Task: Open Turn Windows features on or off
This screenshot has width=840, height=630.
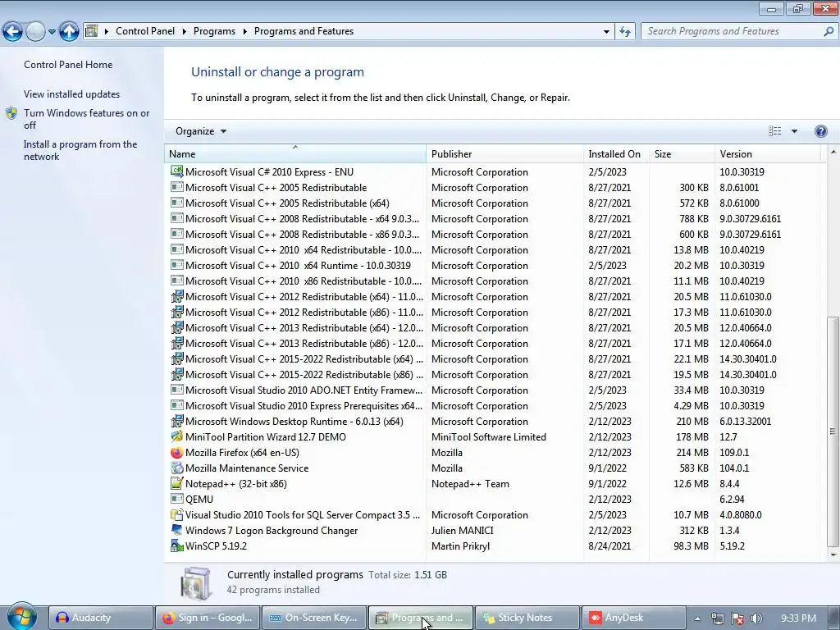Action: (87, 119)
